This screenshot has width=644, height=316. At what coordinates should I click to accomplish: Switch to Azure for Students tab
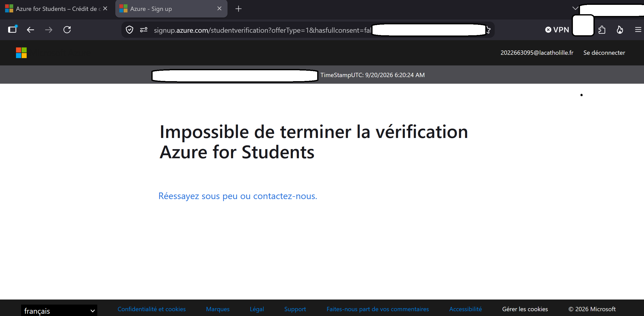(x=57, y=9)
